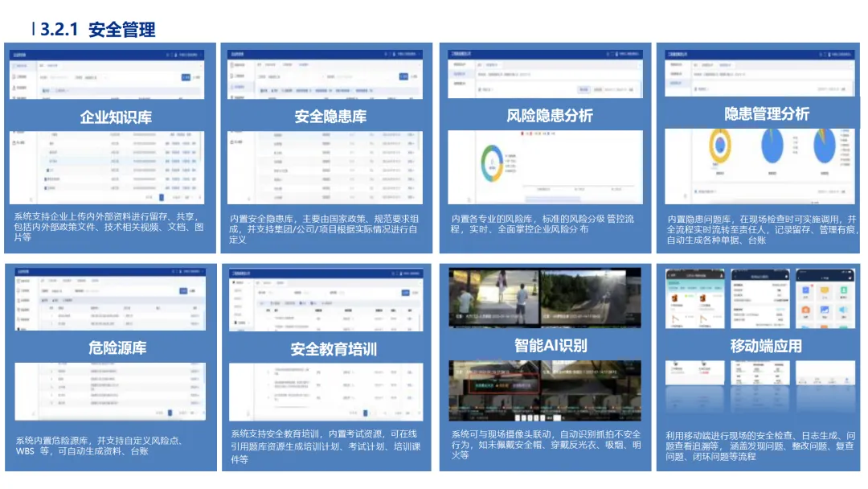Click the description starting 内置隐患问题库

coord(762,229)
